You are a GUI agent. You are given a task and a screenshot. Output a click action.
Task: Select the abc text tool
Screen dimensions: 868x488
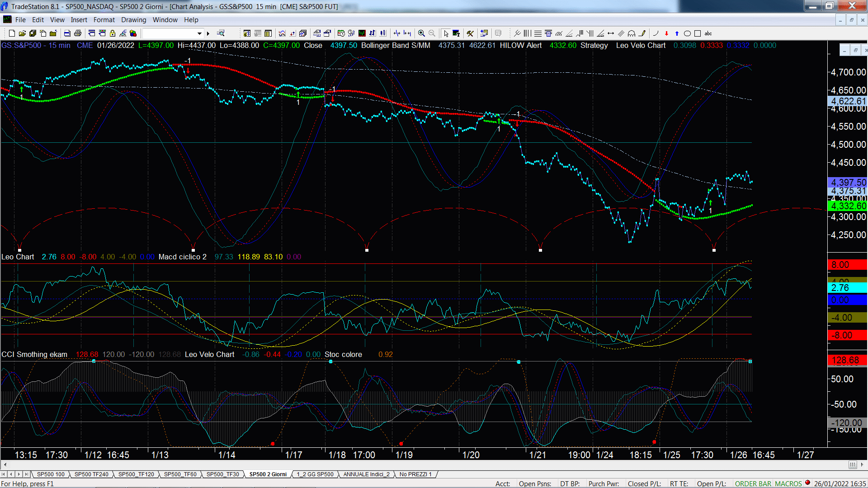click(708, 33)
